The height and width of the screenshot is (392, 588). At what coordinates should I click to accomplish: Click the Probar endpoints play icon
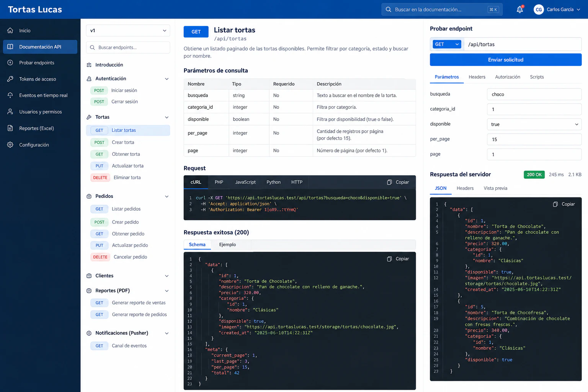(10, 62)
